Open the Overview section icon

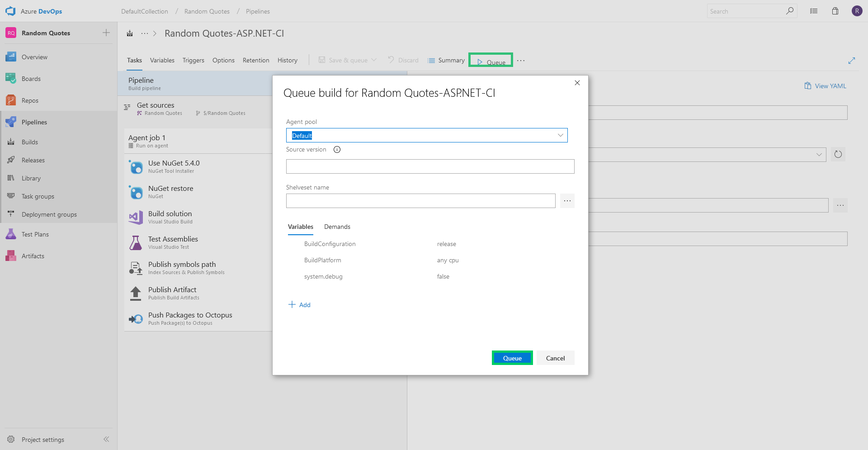pyautogui.click(x=11, y=57)
